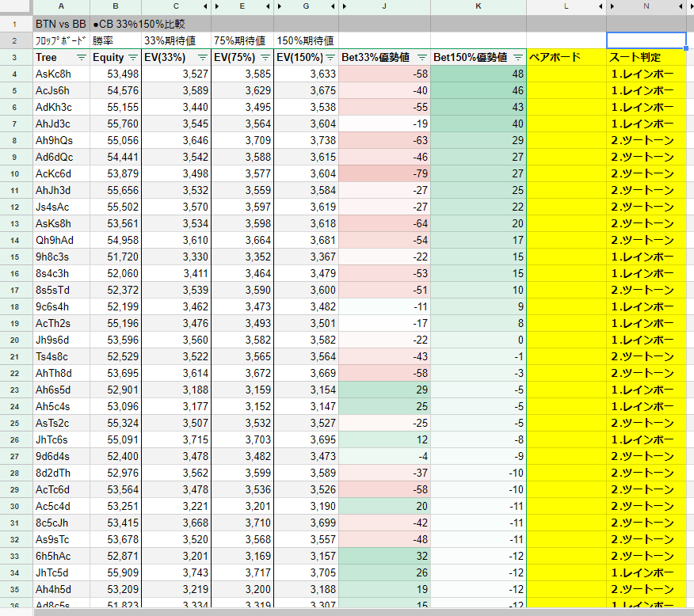
Task: Open the filter icon on EV(150%) header
Action: pyautogui.click(x=330, y=58)
